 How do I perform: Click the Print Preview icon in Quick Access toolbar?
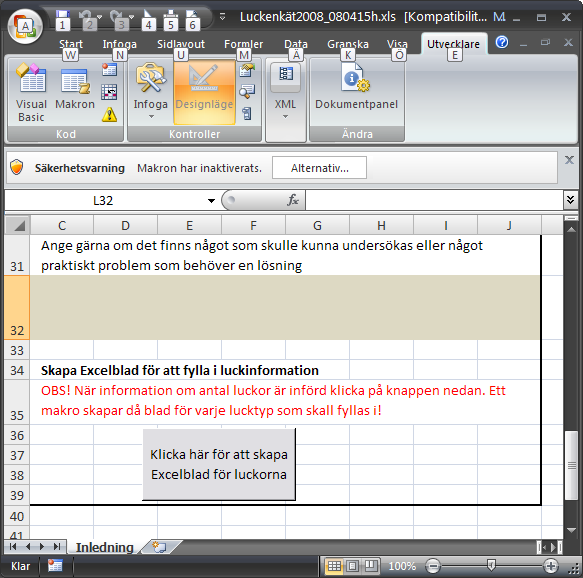pos(193,15)
